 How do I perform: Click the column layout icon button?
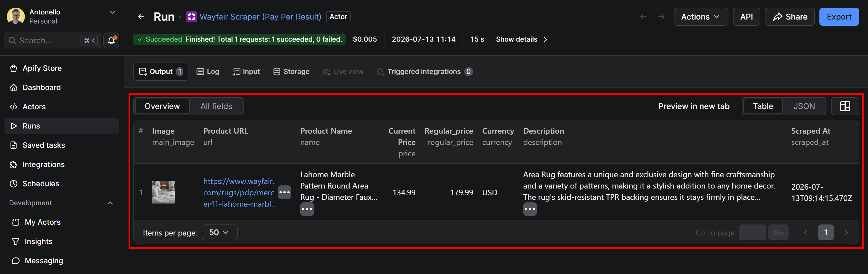845,106
